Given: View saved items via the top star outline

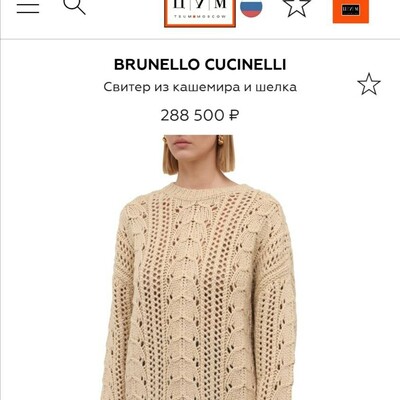Looking at the screenshot, I should [297, 7].
